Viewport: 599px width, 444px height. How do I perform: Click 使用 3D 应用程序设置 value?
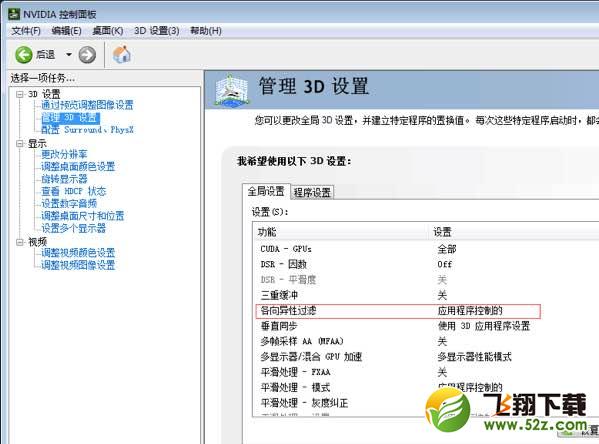484,326
